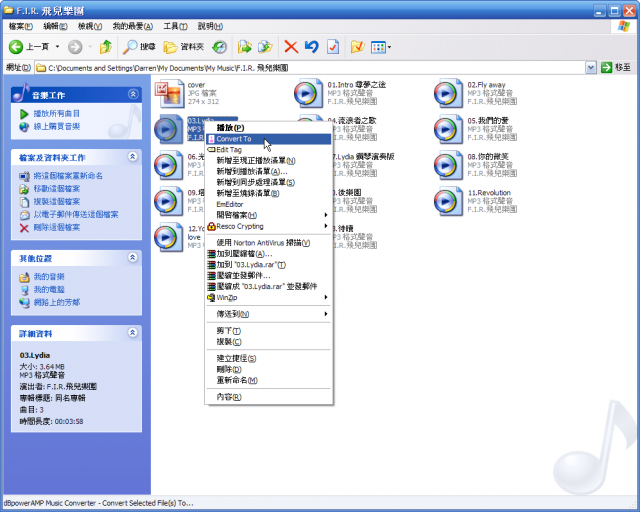Choose 新增到同步處理清單(S) entry
The height and width of the screenshot is (512, 640).
(x=269, y=183)
